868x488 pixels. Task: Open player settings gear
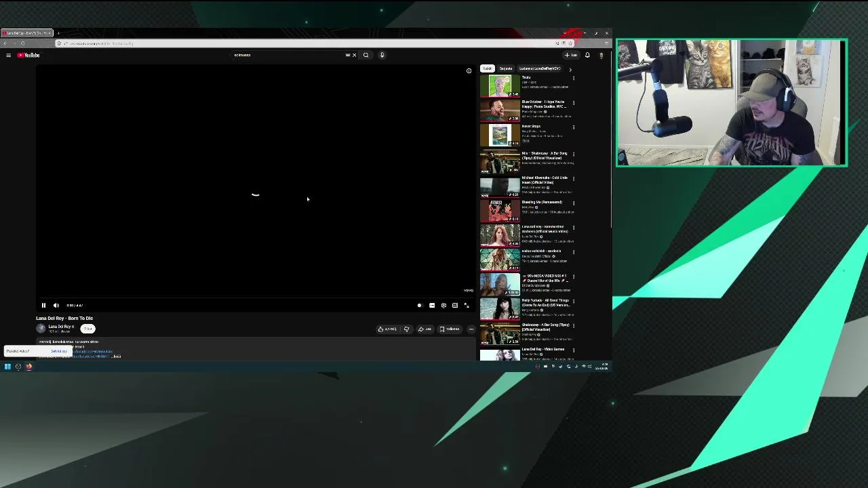[443, 305]
